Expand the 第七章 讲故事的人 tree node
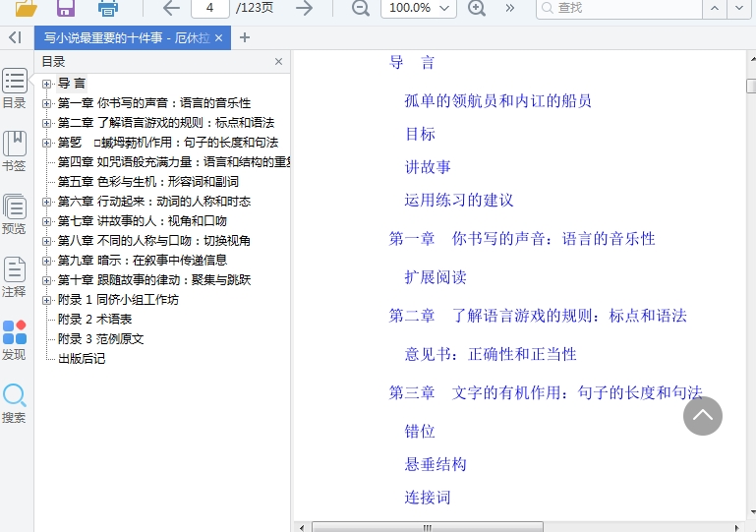 pyautogui.click(x=46, y=222)
